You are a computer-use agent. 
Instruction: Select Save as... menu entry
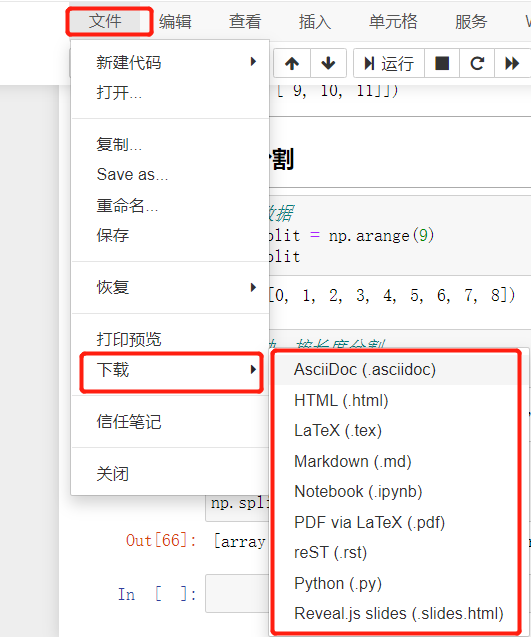[170, 175]
